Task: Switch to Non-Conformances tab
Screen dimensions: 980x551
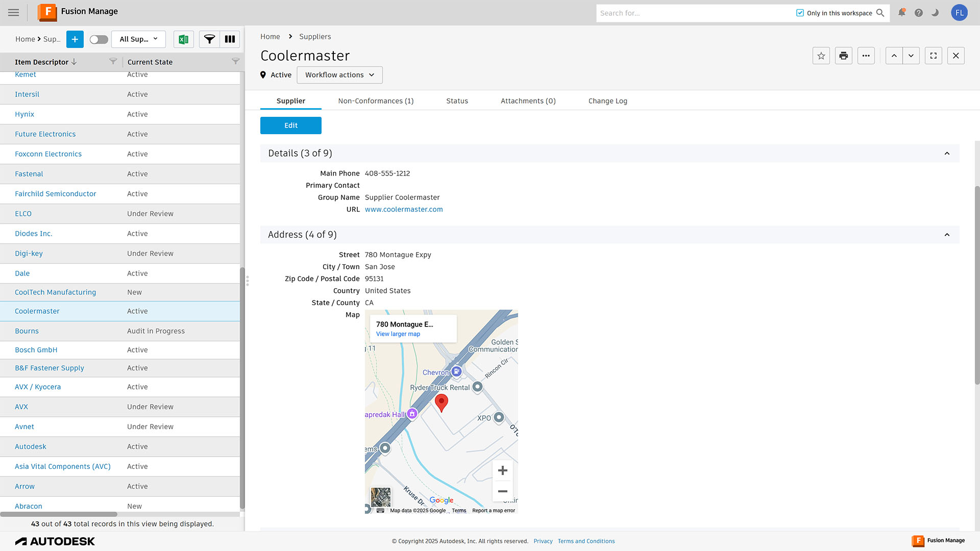Action: tap(376, 101)
